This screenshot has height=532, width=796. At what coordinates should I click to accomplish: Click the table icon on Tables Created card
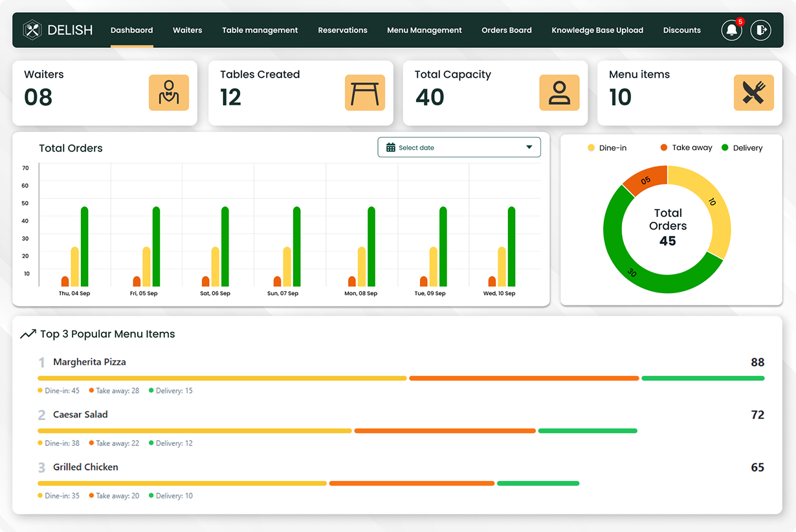click(x=364, y=93)
